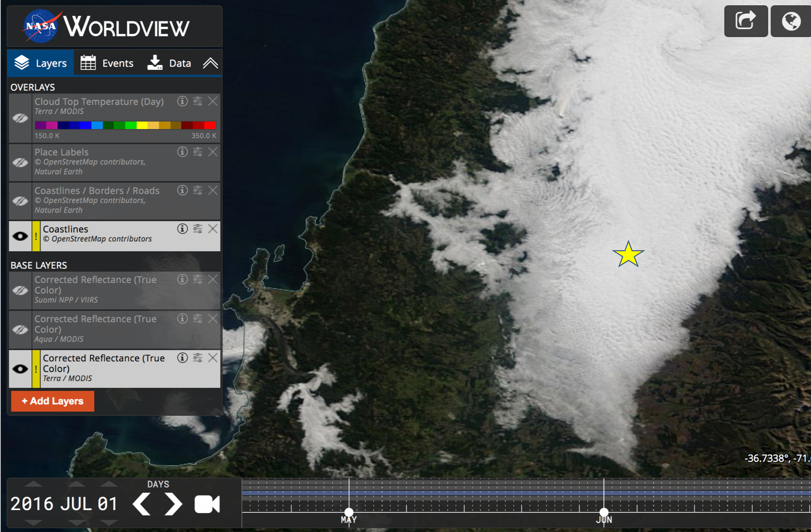Click the Cloud Top Temperature color palette bar
The width and height of the screenshot is (811, 532).
click(125, 125)
